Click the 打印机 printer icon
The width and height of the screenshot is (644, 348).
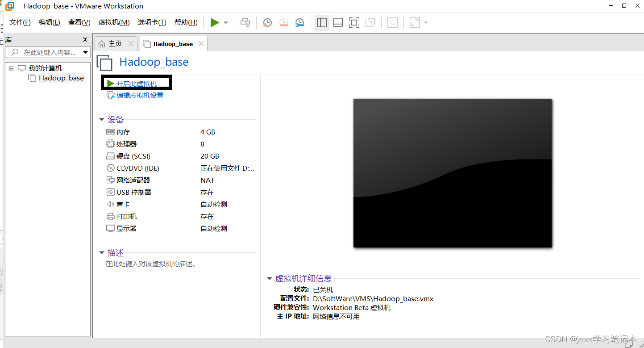pos(110,216)
